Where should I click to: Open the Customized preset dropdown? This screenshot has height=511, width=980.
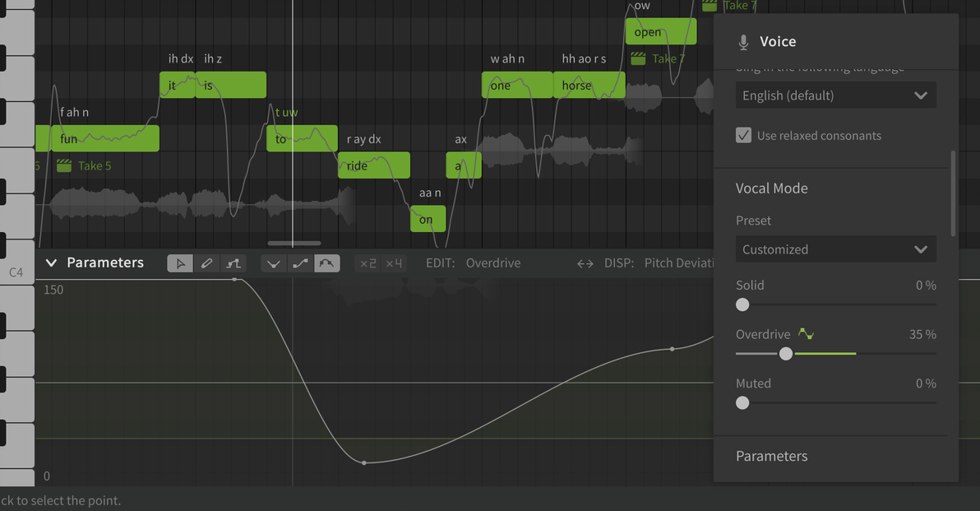[x=835, y=249]
